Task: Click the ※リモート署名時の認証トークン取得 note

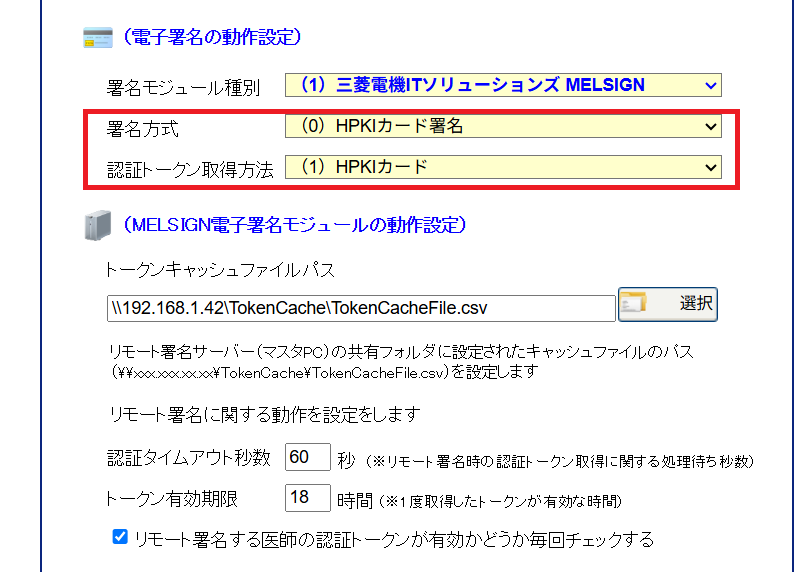Action: (x=560, y=461)
